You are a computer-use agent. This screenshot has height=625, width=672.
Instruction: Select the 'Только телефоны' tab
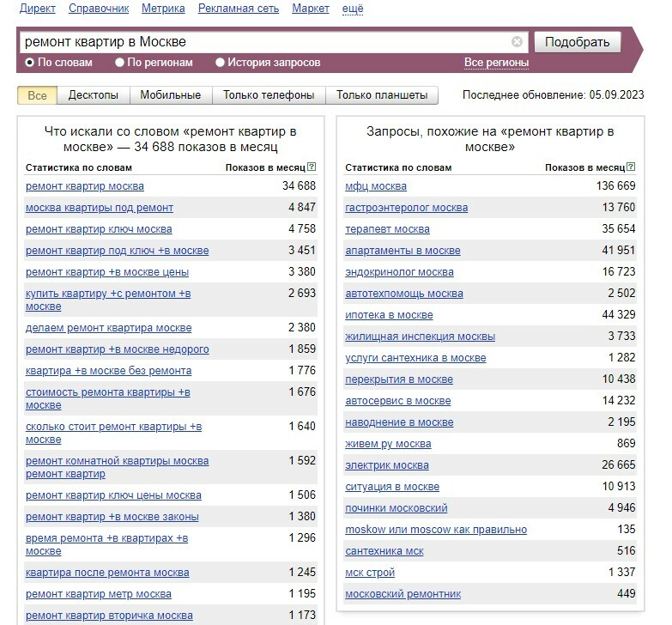coord(269,95)
